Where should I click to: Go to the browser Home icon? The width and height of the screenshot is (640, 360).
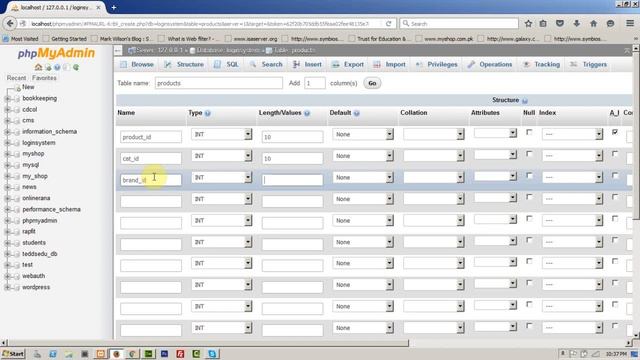(x=593, y=24)
